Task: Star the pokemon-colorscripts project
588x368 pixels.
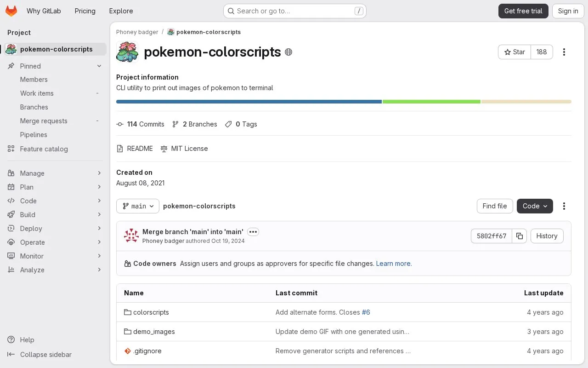Action: tap(514, 52)
